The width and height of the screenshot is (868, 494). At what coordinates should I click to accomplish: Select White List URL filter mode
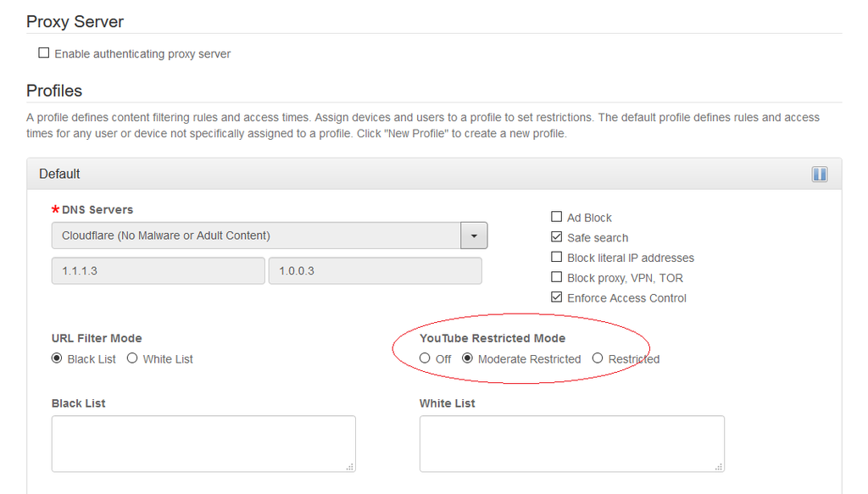[x=132, y=358]
